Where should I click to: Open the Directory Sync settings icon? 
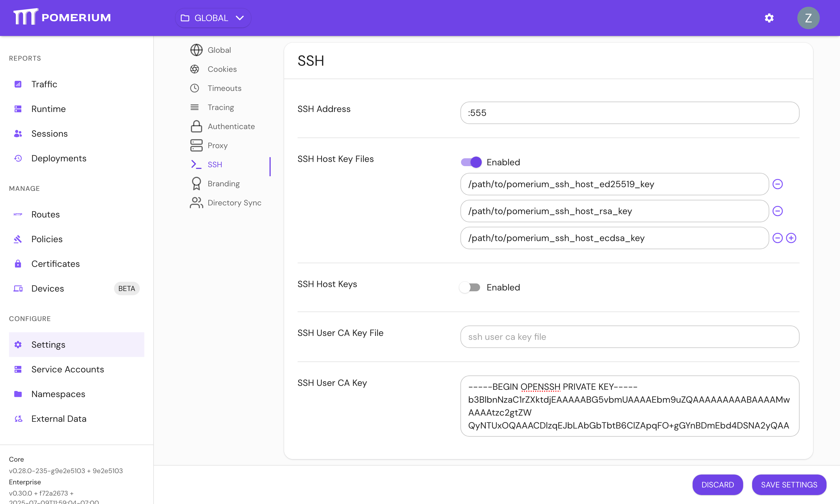click(x=196, y=202)
